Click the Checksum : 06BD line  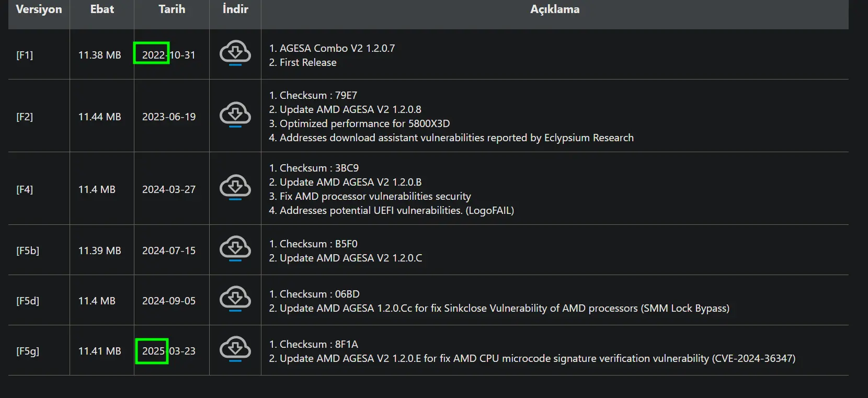coord(314,294)
